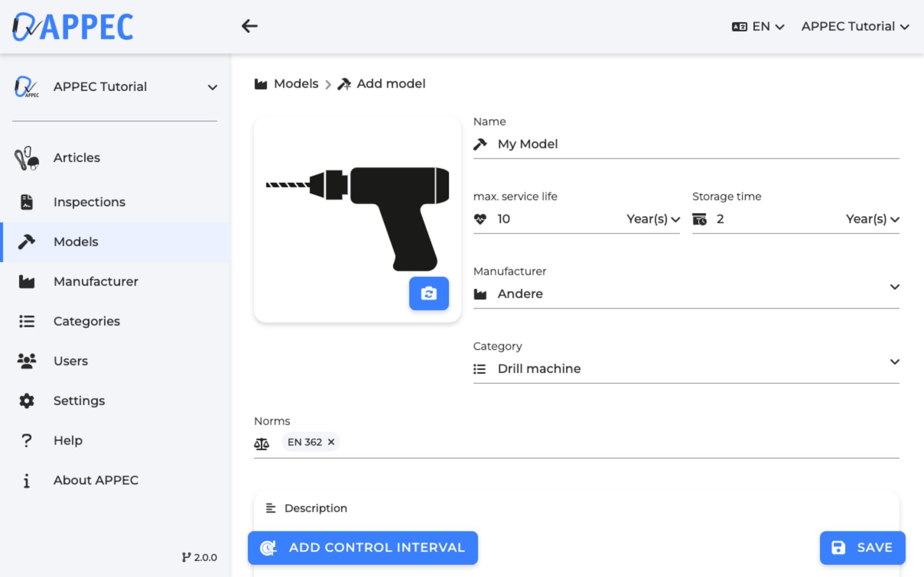Click the SAVE button
This screenshot has width=924, height=577.
click(862, 547)
